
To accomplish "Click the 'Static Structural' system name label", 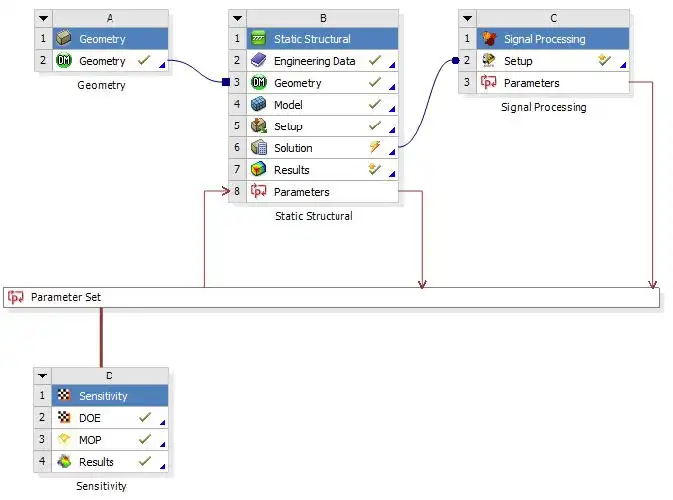I will [314, 216].
